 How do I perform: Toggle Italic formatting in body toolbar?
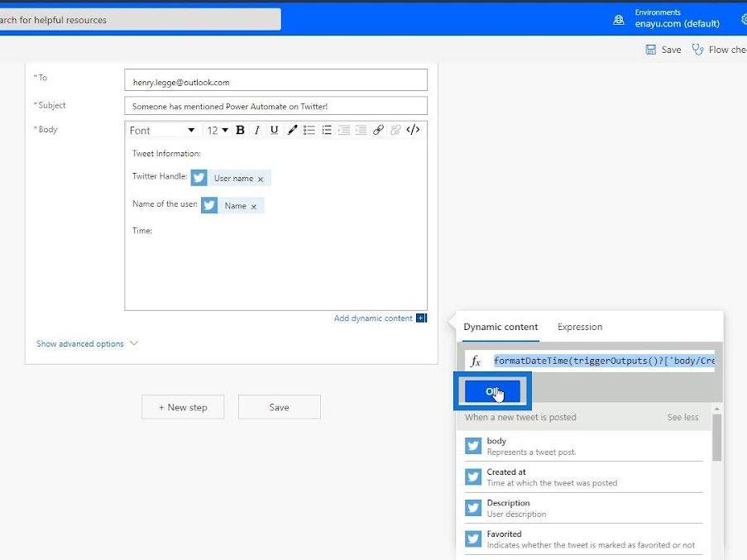(257, 130)
